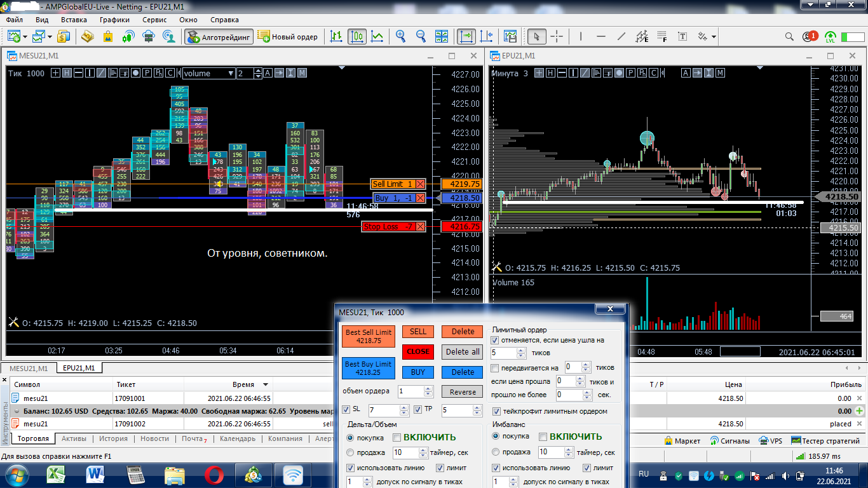The image size is (868, 488).
Task: Select the horizontal line drawing tool
Action: (601, 36)
